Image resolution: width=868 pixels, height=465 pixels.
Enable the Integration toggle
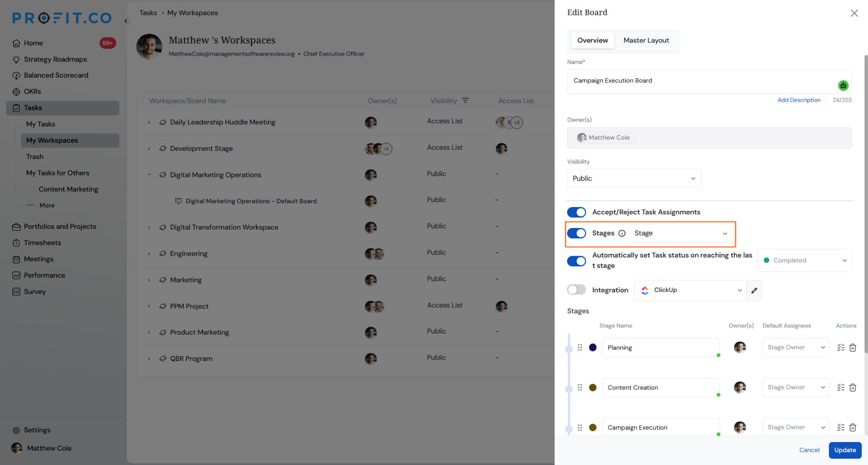pyautogui.click(x=576, y=290)
